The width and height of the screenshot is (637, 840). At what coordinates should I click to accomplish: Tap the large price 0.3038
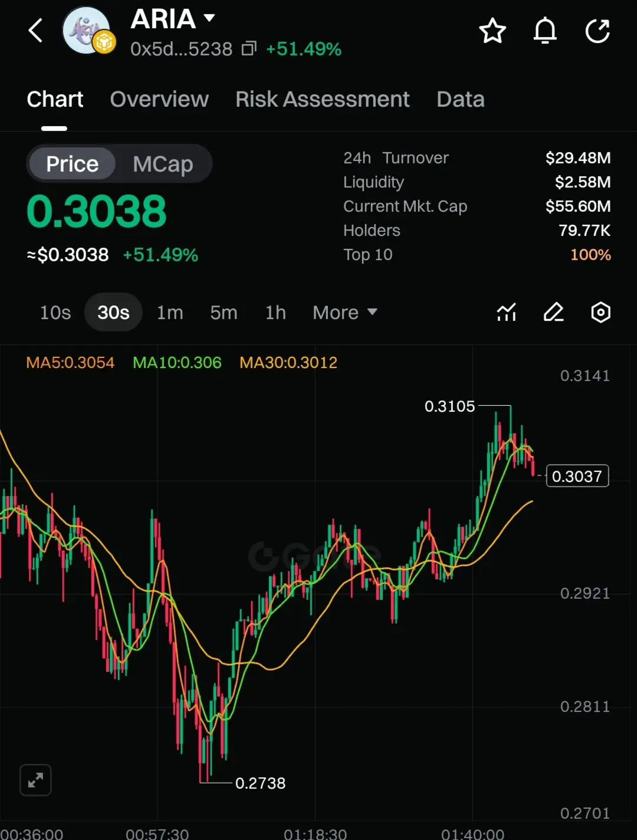(97, 211)
